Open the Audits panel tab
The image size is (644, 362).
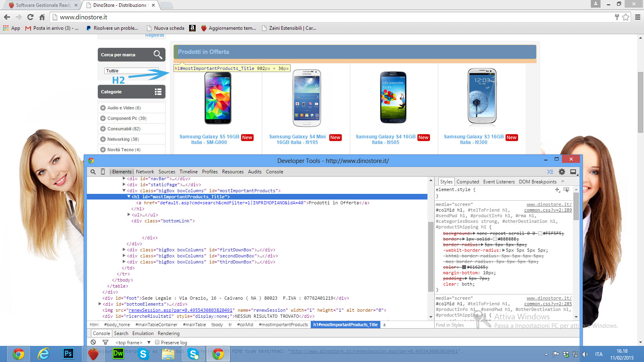(x=255, y=172)
